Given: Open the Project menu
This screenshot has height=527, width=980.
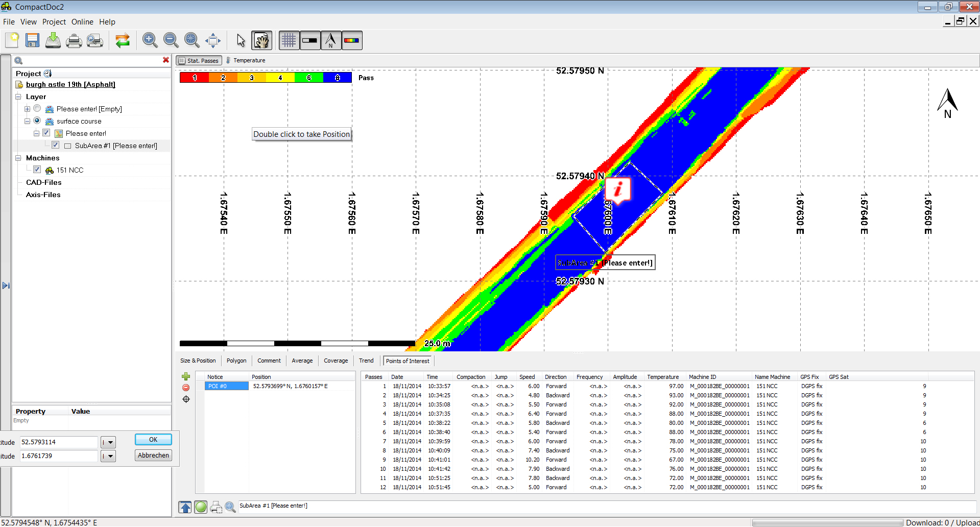Looking at the screenshot, I should 54,22.
